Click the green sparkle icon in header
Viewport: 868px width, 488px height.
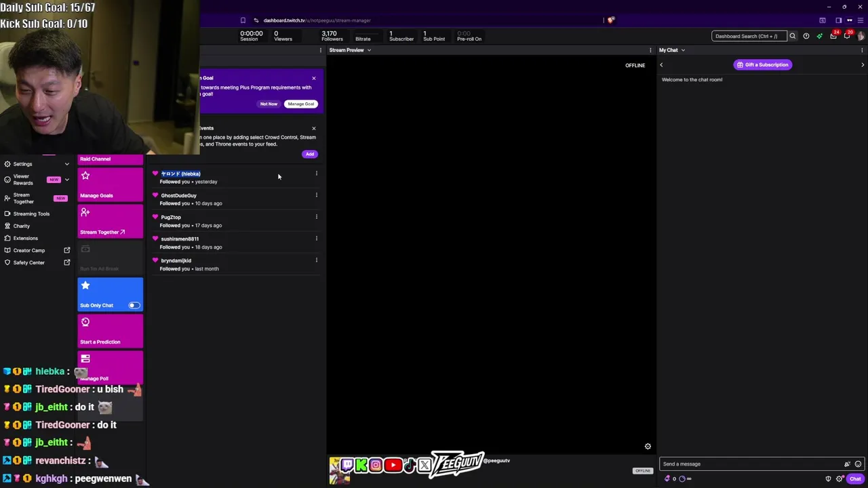tap(820, 36)
